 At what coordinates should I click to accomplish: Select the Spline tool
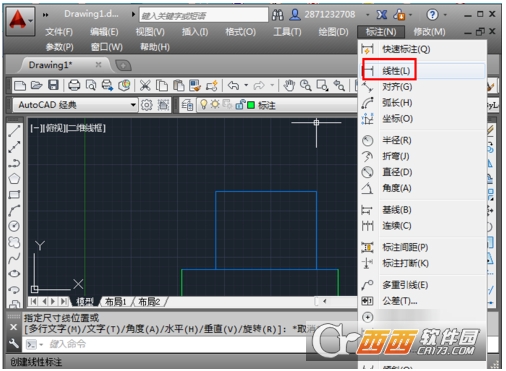(x=14, y=258)
